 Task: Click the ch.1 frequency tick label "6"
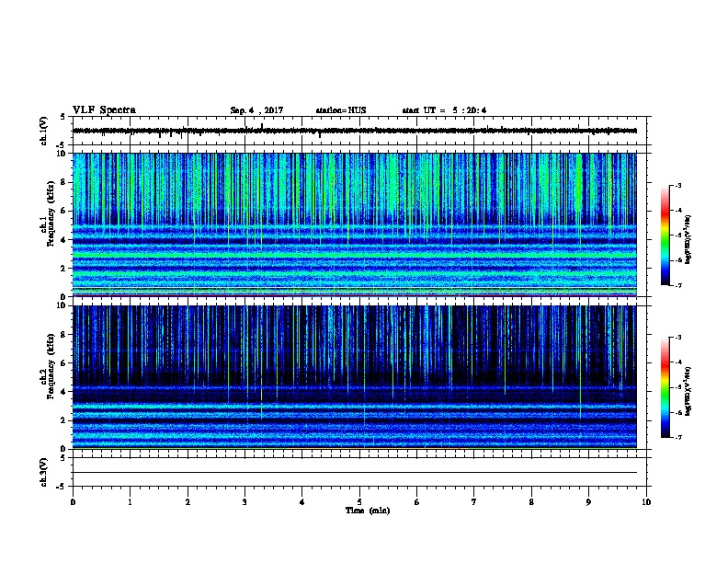(x=63, y=211)
